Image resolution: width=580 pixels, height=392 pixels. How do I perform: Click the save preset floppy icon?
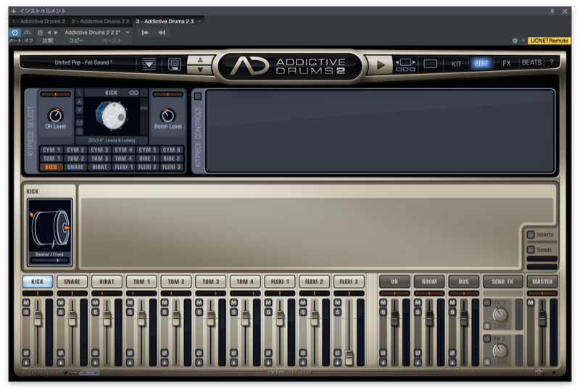click(174, 64)
